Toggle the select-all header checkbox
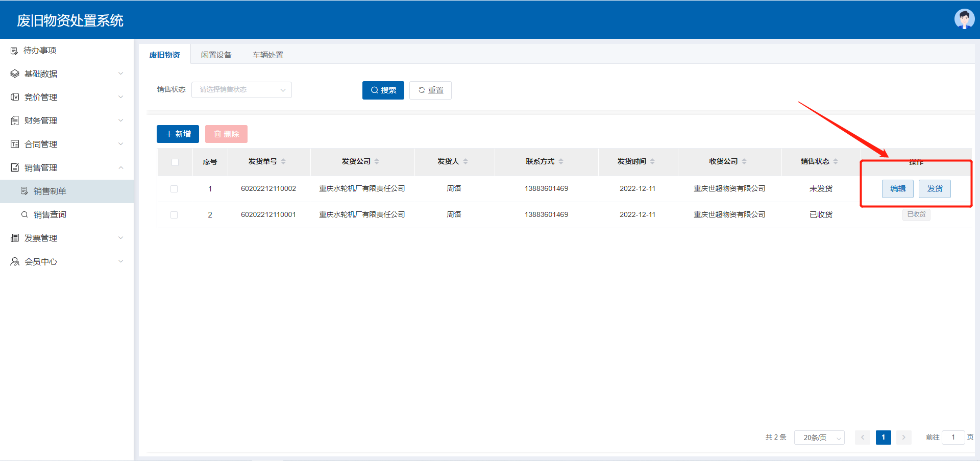 tap(175, 162)
